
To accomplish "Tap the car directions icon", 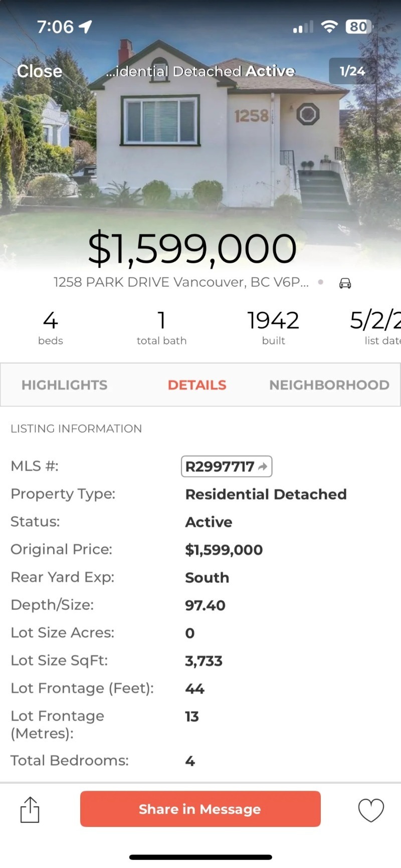I will pos(345,283).
